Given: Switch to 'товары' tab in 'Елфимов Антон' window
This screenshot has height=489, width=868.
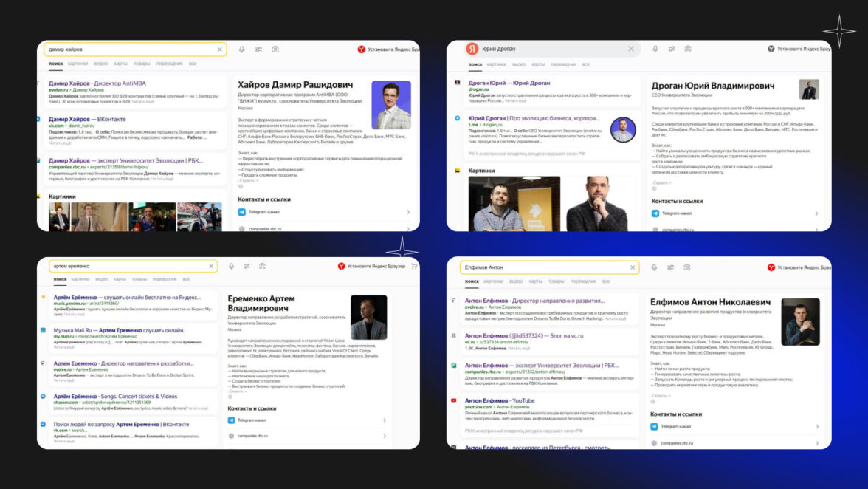Looking at the screenshot, I should 556,281.
